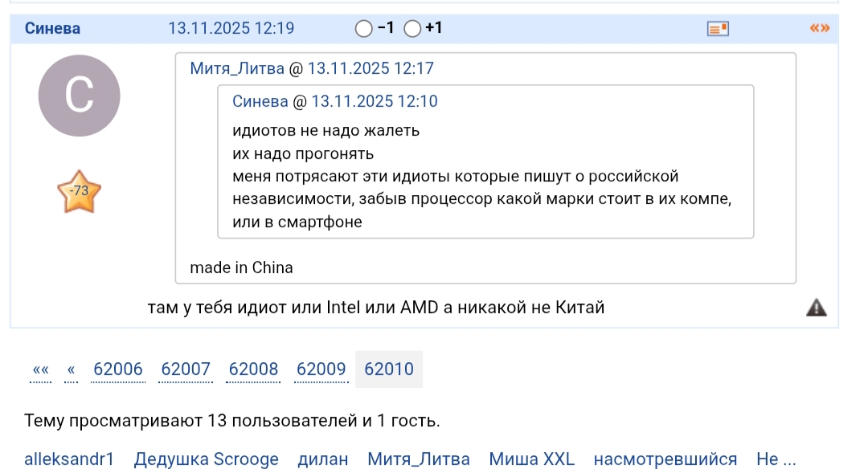The height and width of the screenshot is (469, 868).
Task: Open user Дедушка Scrooge profile
Action: (x=206, y=459)
